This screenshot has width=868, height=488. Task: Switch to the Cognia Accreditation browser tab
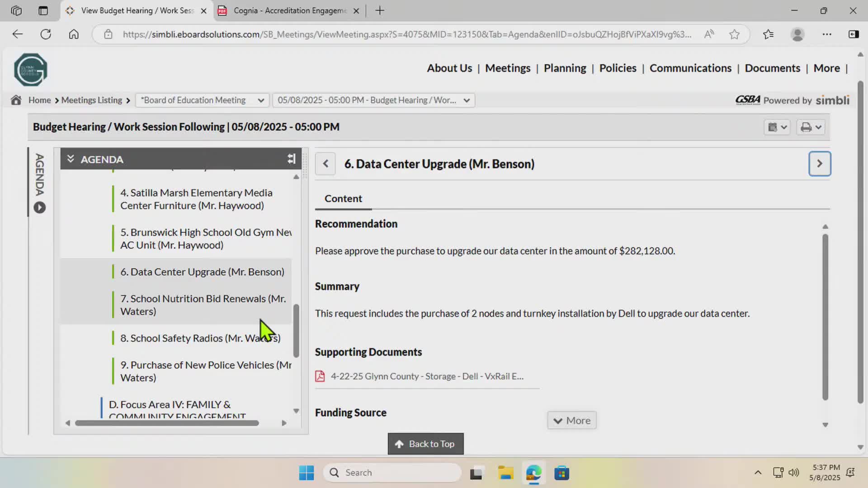289,10
